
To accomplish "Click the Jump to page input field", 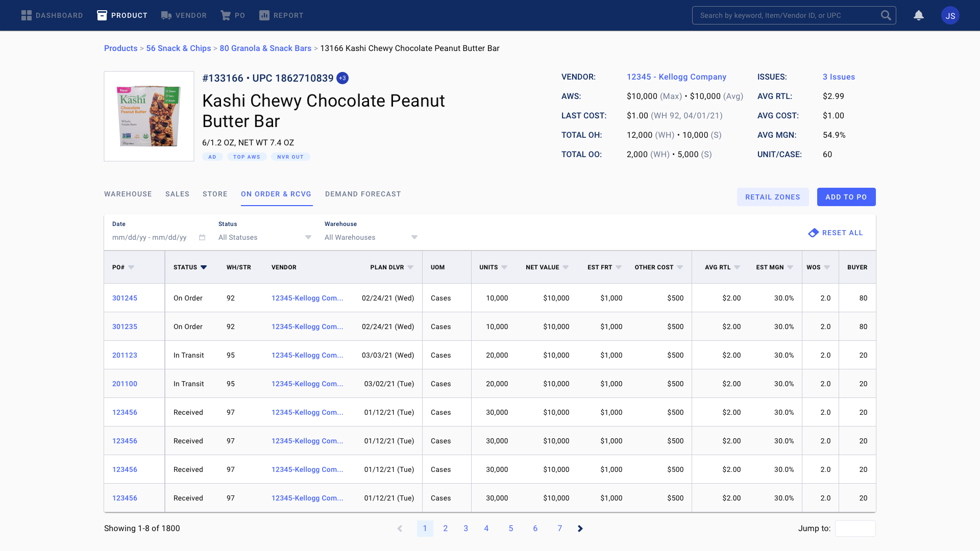I will [x=855, y=529].
